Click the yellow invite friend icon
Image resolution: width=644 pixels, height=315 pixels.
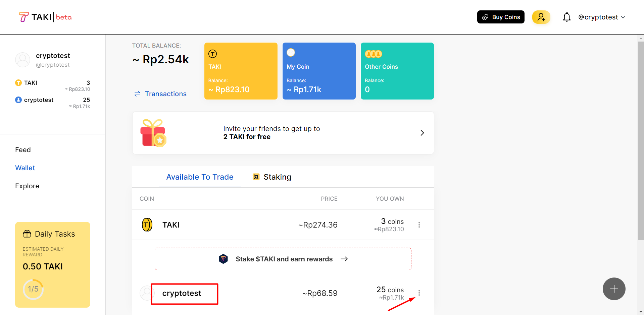(x=541, y=17)
